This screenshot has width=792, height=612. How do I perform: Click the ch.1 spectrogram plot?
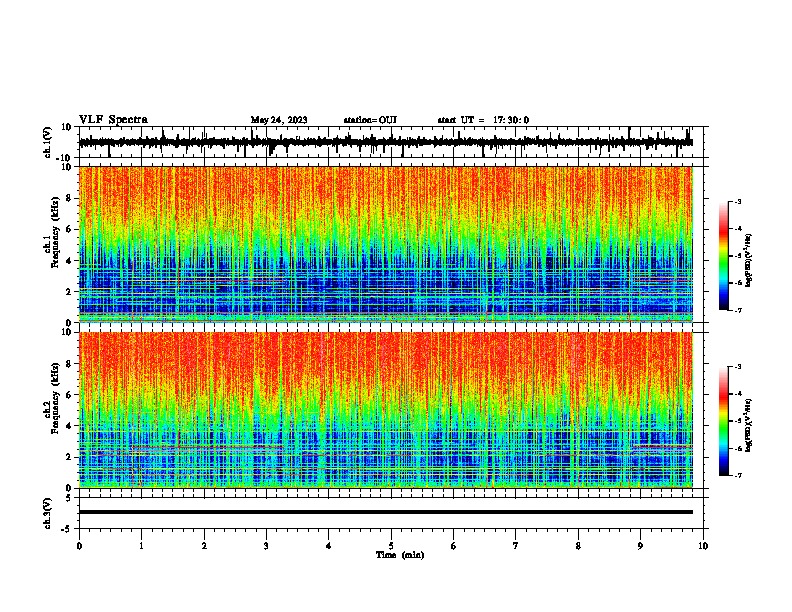click(x=386, y=244)
